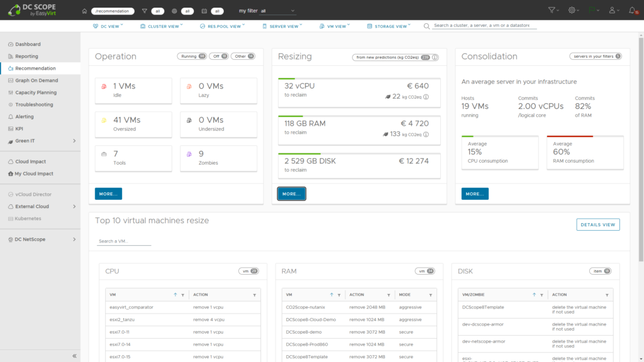Click info icon beside 133 kg CO2eq
The image size is (644, 362).
(x=426, y=134)
